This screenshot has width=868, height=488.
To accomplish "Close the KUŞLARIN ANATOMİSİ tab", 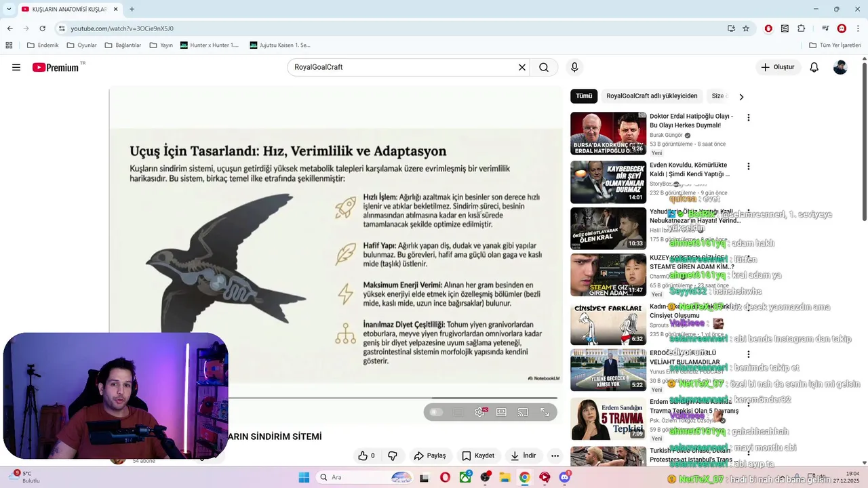I will point(115,9).
